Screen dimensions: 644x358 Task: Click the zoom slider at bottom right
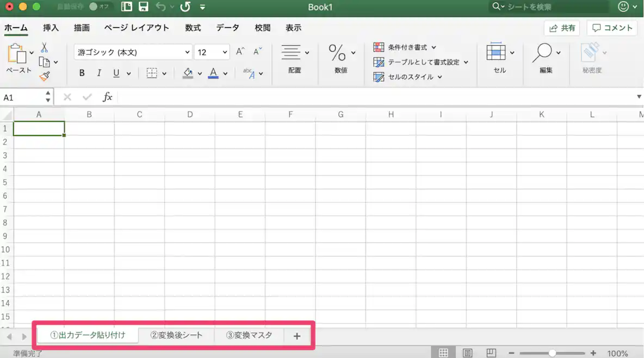point(553,352)
